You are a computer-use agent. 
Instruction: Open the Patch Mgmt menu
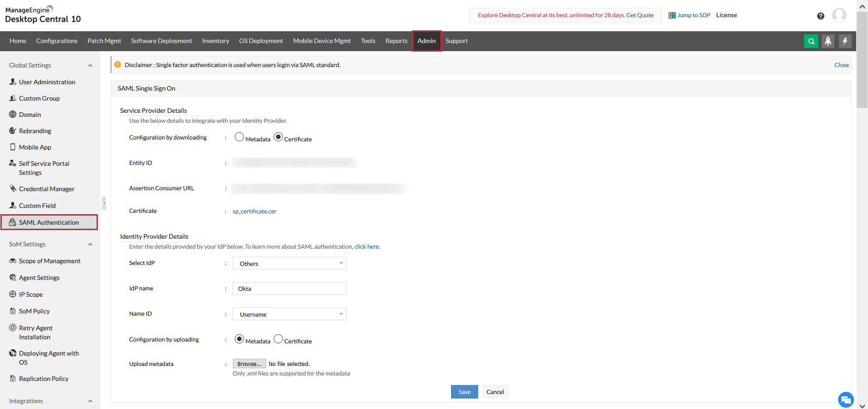click(x=104, y=41)
